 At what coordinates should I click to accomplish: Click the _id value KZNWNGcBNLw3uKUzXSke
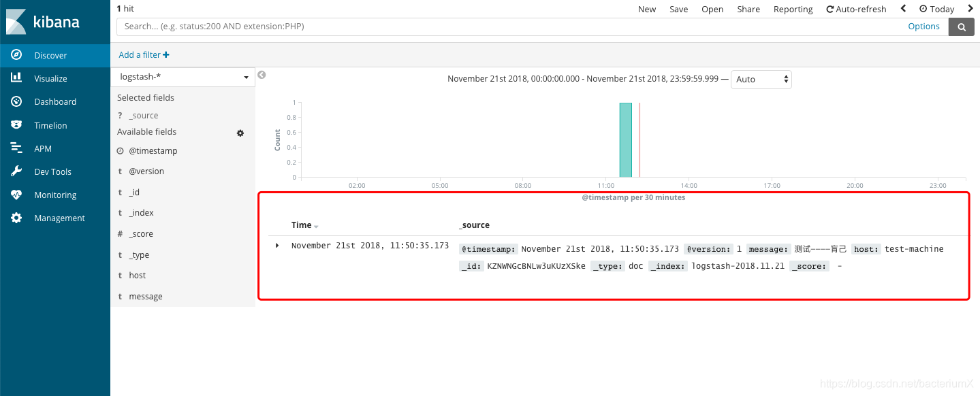pos(536,266)
